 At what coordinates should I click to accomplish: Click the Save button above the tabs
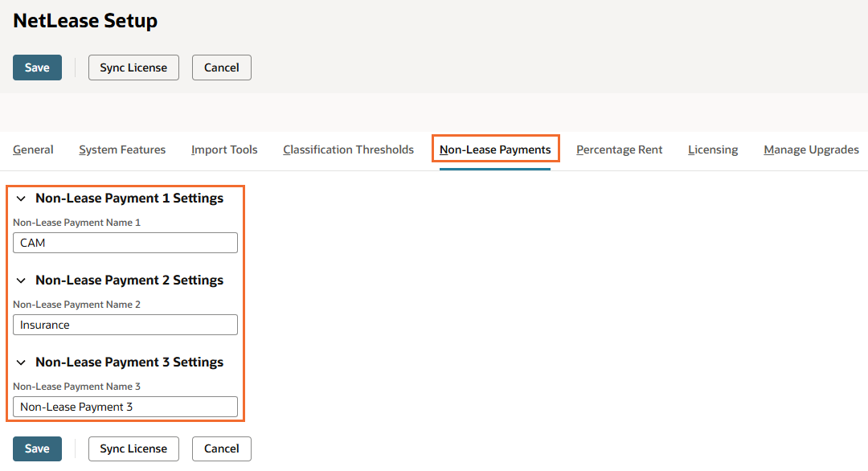coord(37,68)
